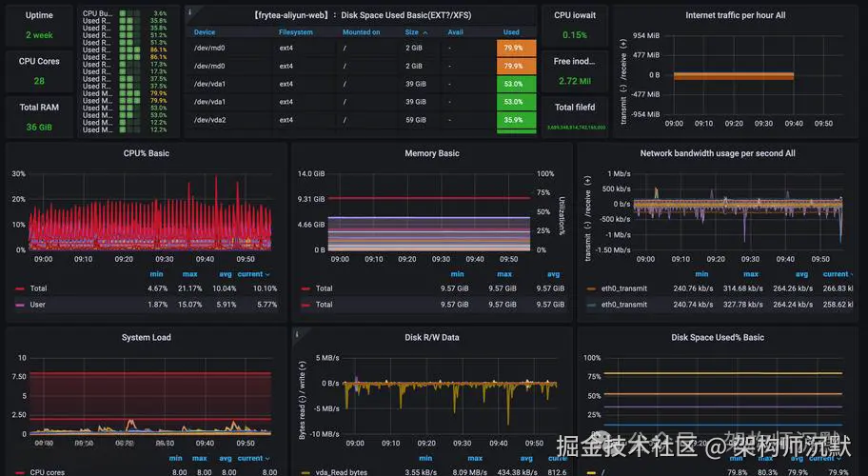Toggle Total series in CPU% Basic legend
Screen dimensions: 868x476
[x=38, y=288]
